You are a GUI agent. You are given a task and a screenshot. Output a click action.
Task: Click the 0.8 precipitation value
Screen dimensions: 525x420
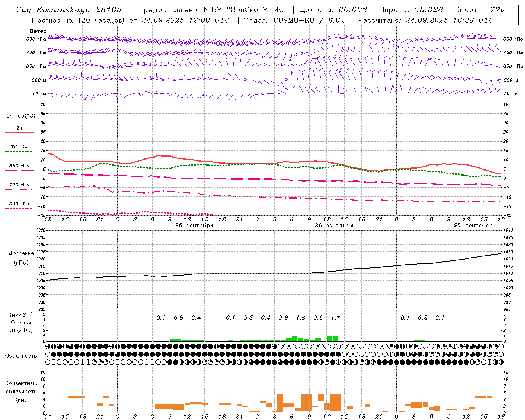click(x=178, y=318)
